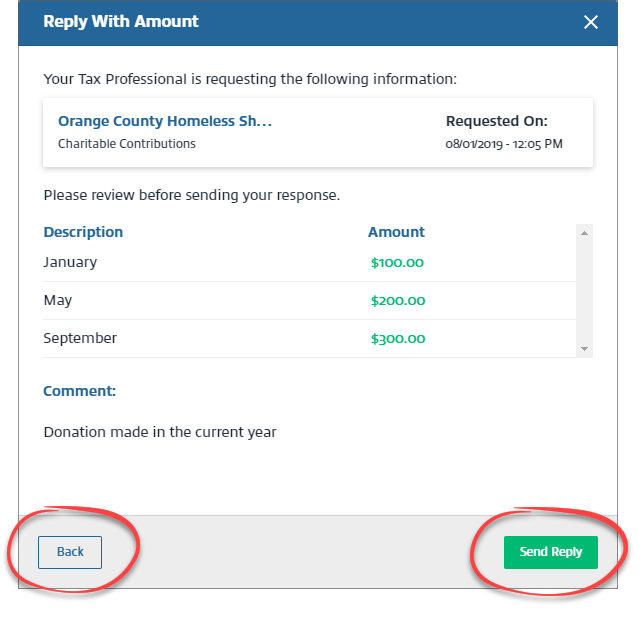Click the Comment label
The image size is (639, 628).
80,391
